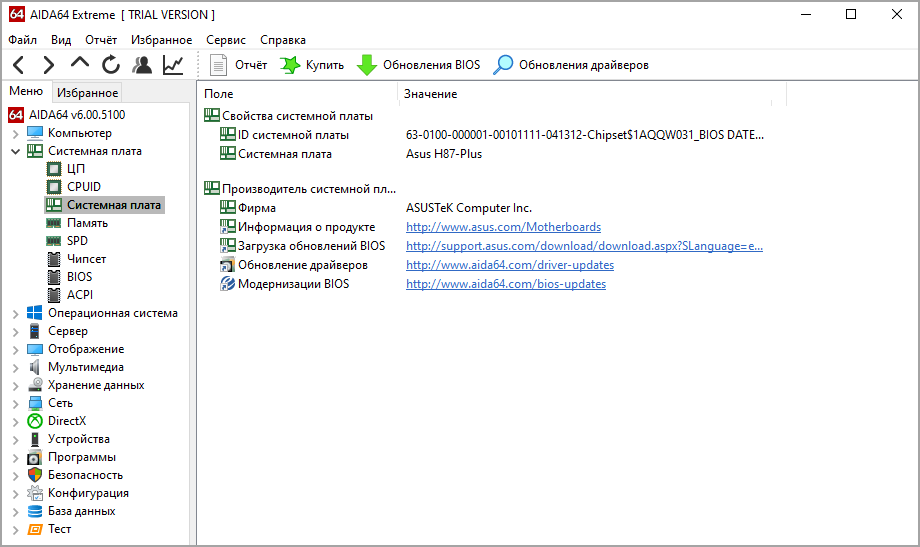Select the Фирма row label
Image resolution: width=920 pixels, height=547 pixels.
(257, 208)
